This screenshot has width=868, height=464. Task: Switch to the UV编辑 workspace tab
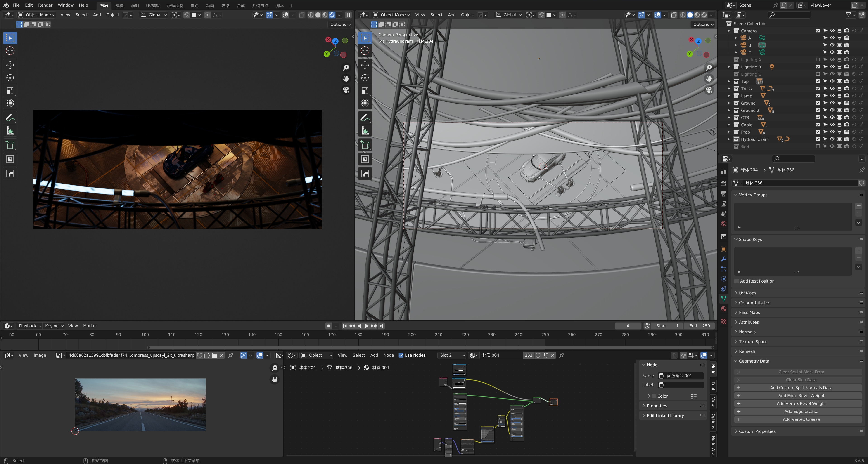point(153,6)
